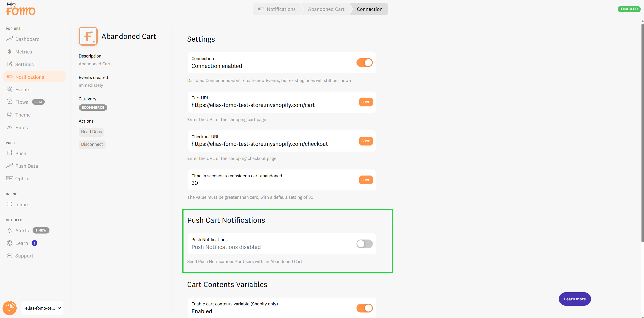Click the Dashboard chart icon in sidebar

pos(10,39)
